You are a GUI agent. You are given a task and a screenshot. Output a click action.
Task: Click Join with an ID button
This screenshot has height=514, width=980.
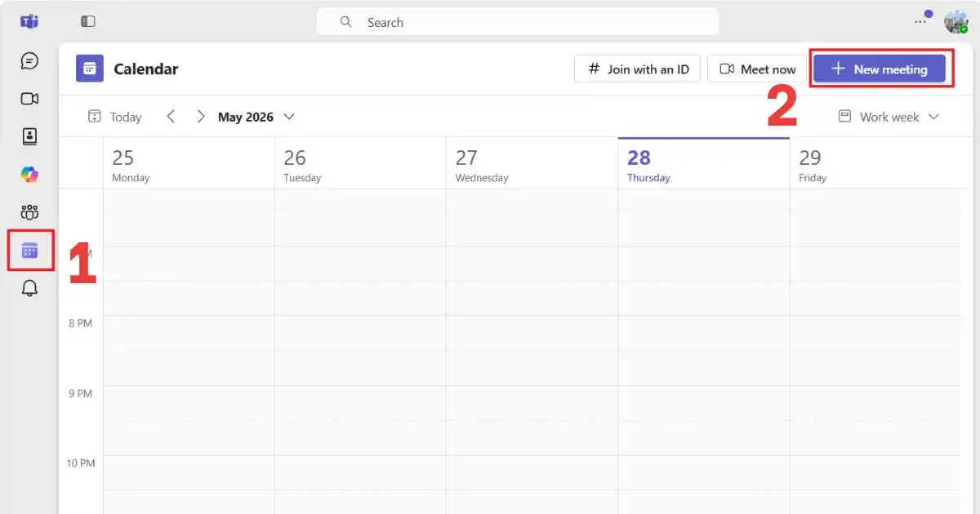pyautogui.click(x=637, y=69)
